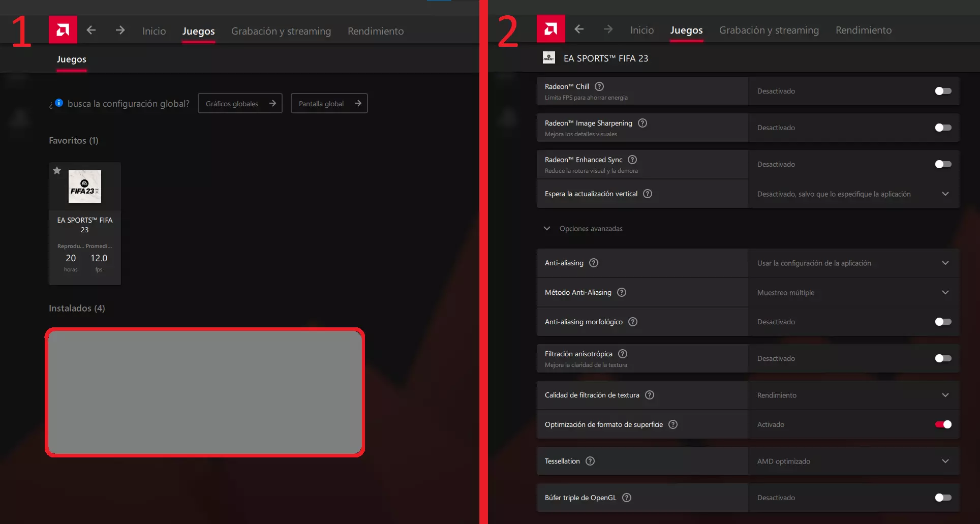Go back using the arrow on the Juegos list screen

91,30
